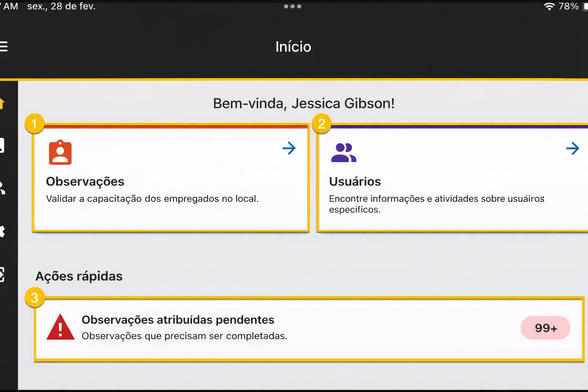588x392 pixels.
Task: Open Settings via the sidebar gear icon
Action: [2, 231]
